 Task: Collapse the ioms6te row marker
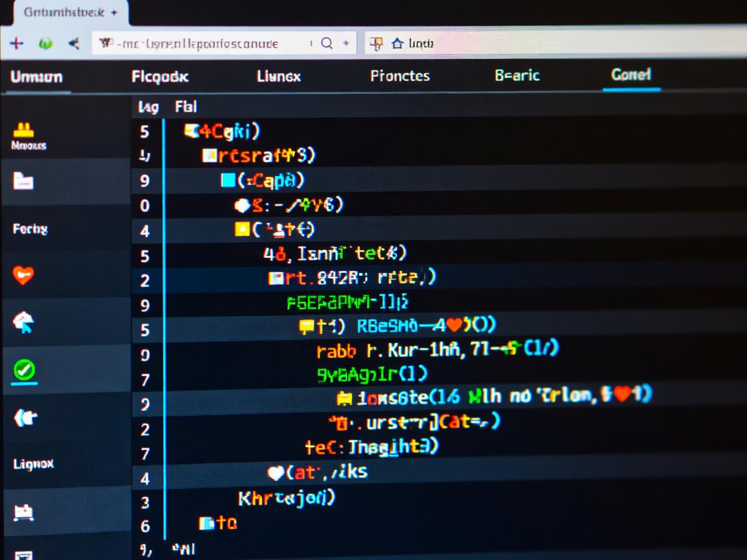344,397
